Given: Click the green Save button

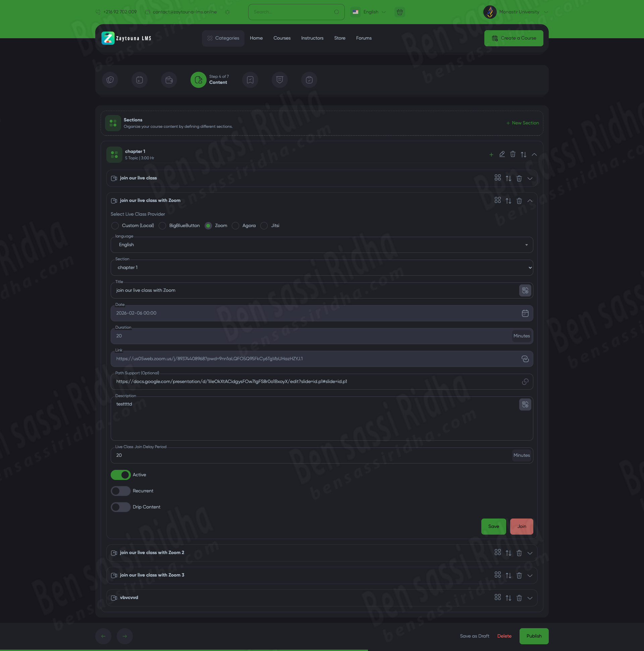Looking at the screenshot, I should [493, 527].
